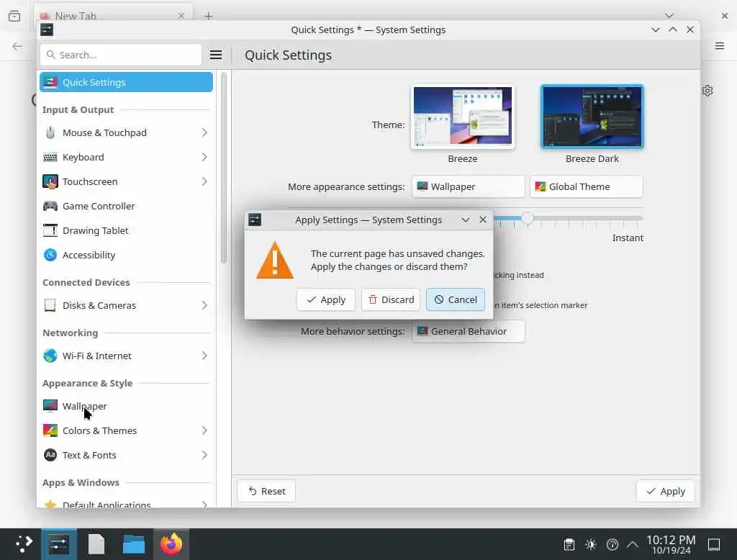Open Wallpaper appearance settings button
This screenshot has height=560, width=737.
[468, 186]
